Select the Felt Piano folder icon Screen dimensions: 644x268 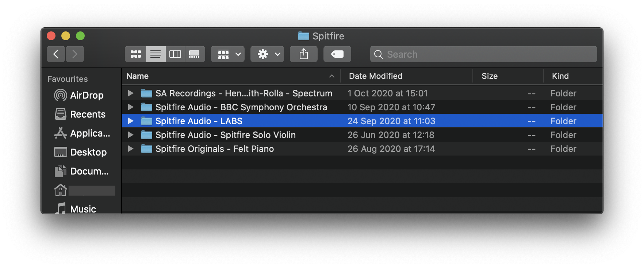pos(147,149)
